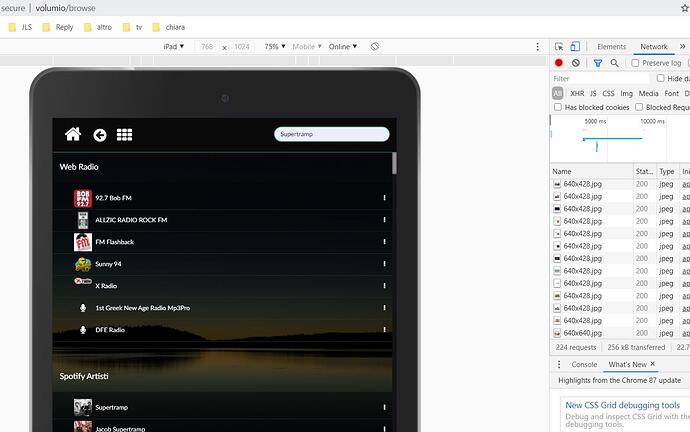The image size is (690, 432).
Task: Open the Console drawer tab
Action: pyautogui.click(x=584, y=364)
